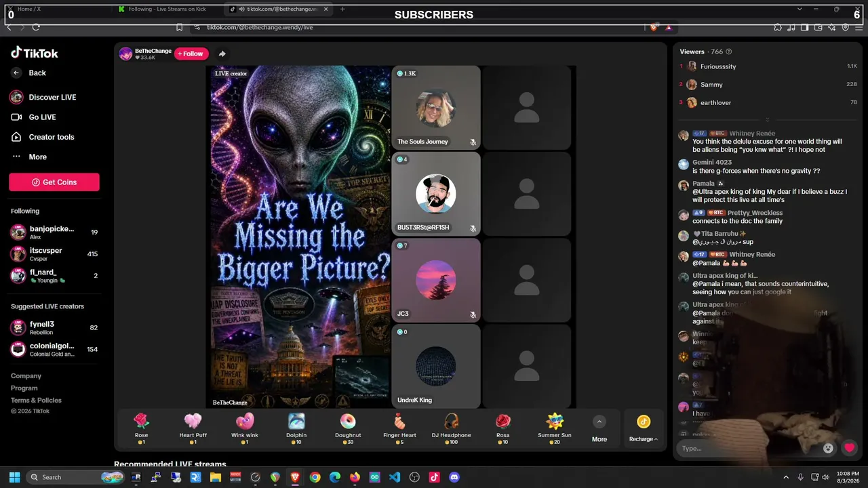Open suggested creator fynell3
This screenshot has width=868, height=488.
coord(54,328)
